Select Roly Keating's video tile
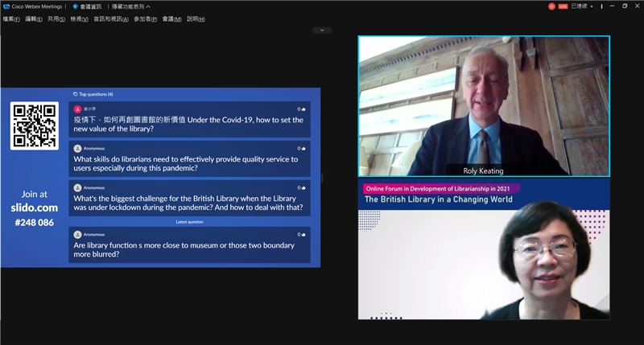This screenshot has width=644, height=345. click(x=484, y=106)
